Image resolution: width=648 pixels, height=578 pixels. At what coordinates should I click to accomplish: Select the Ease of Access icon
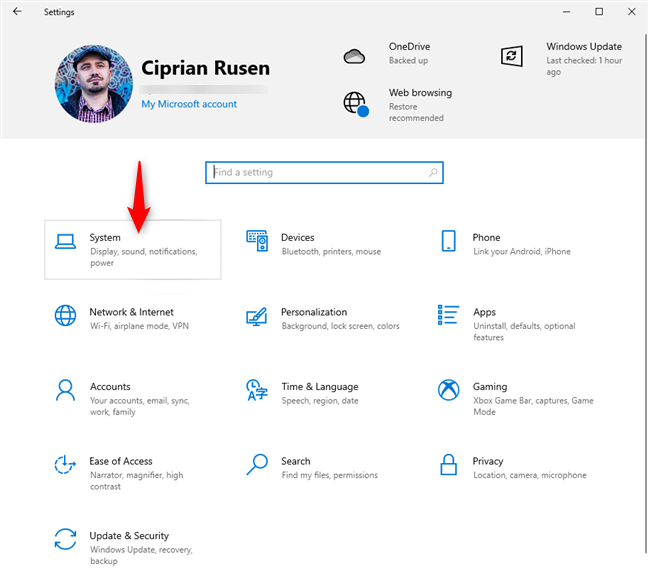[x=66, y=465]
